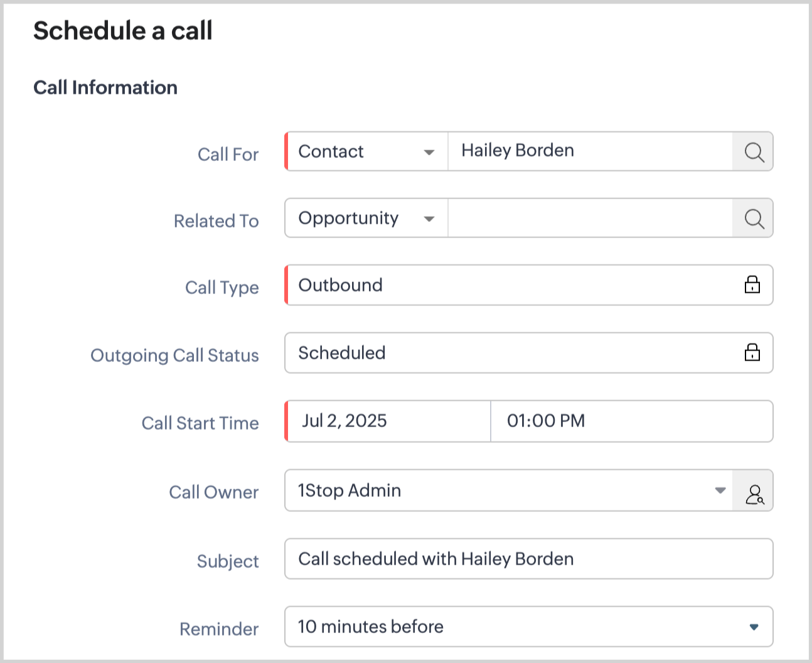Click the Related To search magnifier icon
Viewport: 812px width, 663px height.
point(754,218)
